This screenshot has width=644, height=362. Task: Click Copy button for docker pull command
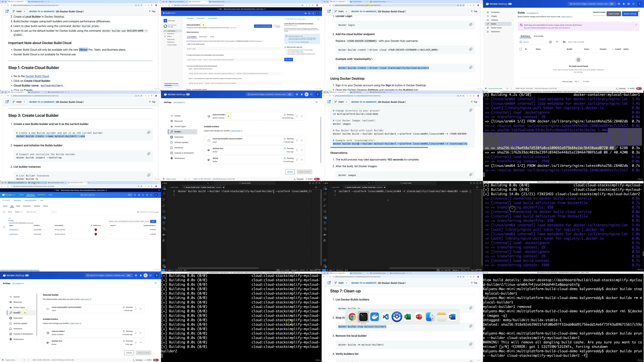153,221
